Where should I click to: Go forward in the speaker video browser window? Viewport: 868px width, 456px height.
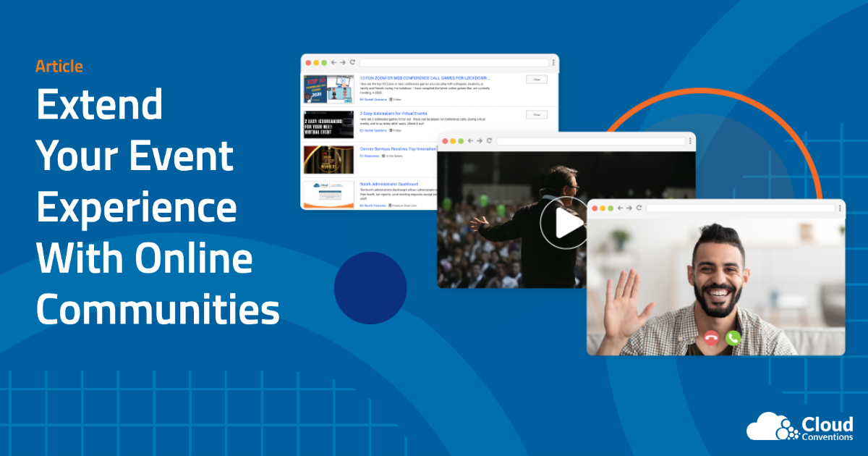point(480,140)
